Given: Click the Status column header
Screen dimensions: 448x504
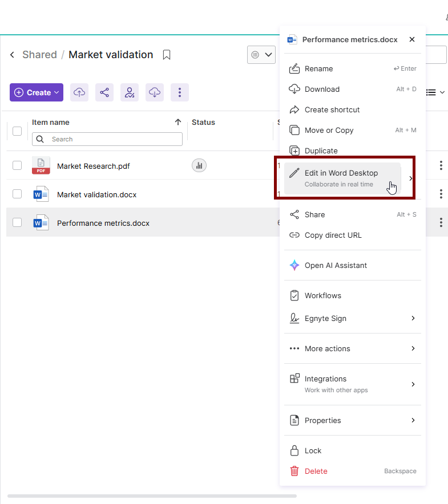Looking at the screenshot, I should pyautogui.click(x=203, y=123).
